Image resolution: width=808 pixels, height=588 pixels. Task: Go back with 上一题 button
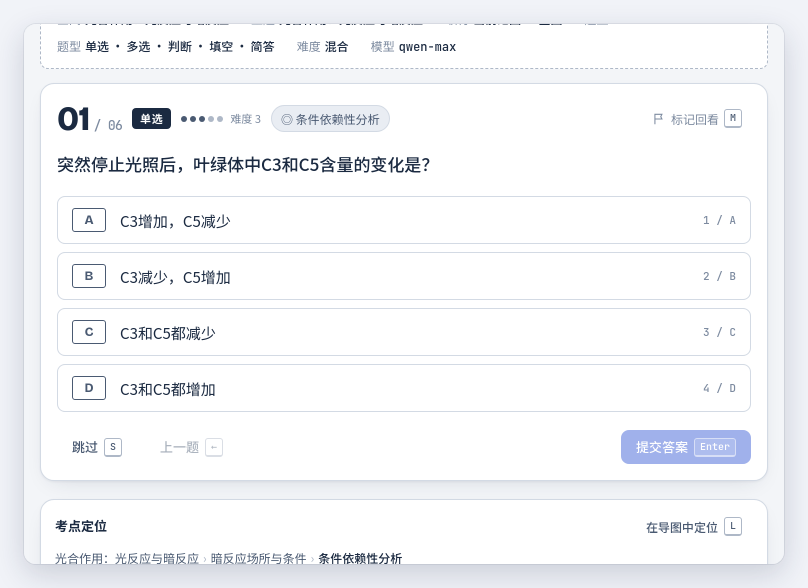click(191, 447)
